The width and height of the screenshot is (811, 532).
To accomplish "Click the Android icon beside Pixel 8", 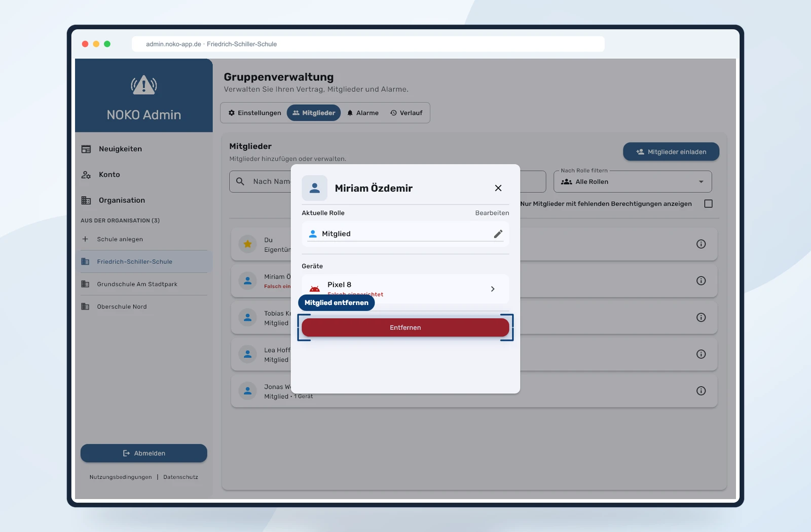I will pyautogui.click(x=315, y=289).
